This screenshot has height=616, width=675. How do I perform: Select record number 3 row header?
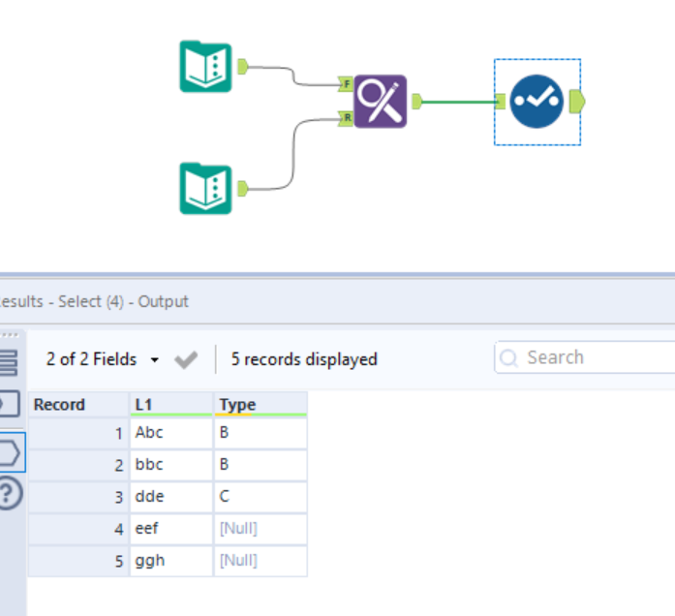pyautogui.click(x=78, y=496)
